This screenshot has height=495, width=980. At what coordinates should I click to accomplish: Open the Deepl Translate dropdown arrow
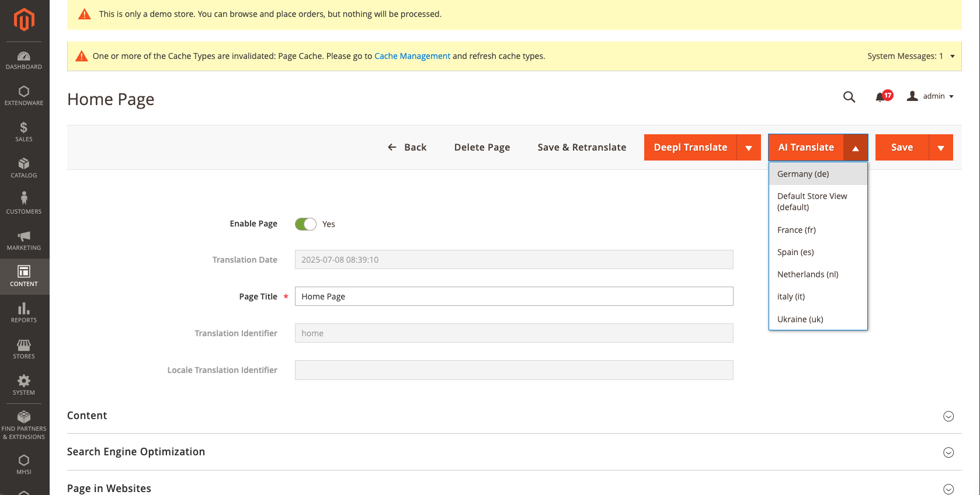coord(749,148)
